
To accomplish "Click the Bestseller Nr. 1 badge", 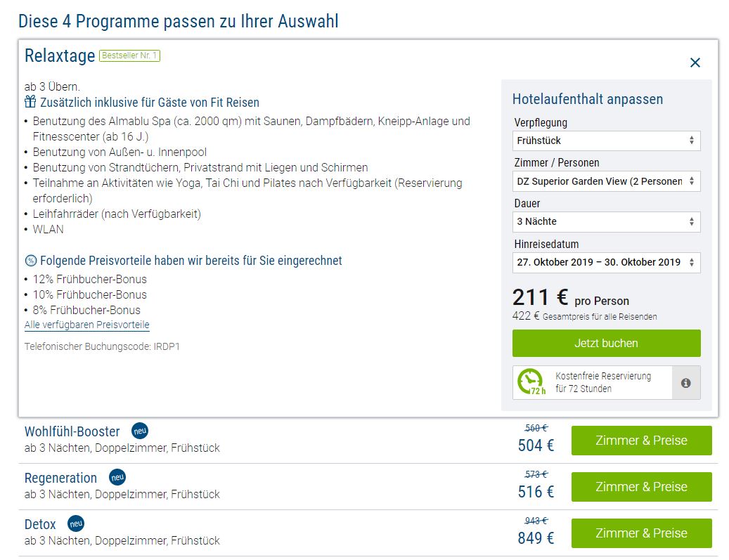I will [x=129, y=56].
